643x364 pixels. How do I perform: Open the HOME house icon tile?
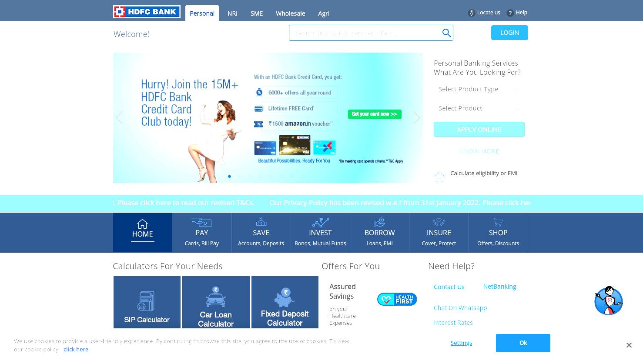(x=142, y=232)
